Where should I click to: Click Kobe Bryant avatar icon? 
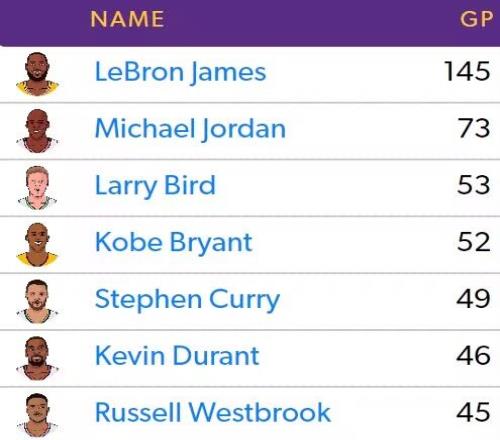pyautogui.click(x=37, y=244)
